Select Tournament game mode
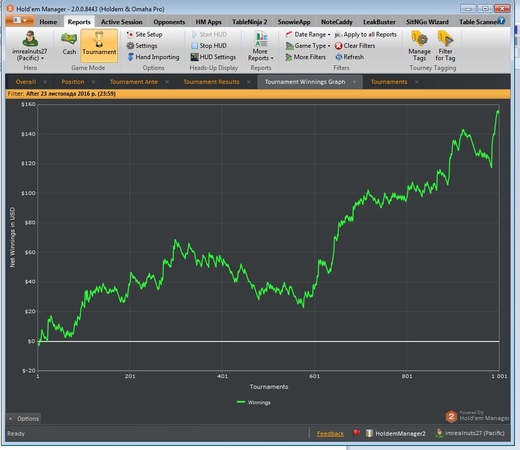 pos(99,46)
